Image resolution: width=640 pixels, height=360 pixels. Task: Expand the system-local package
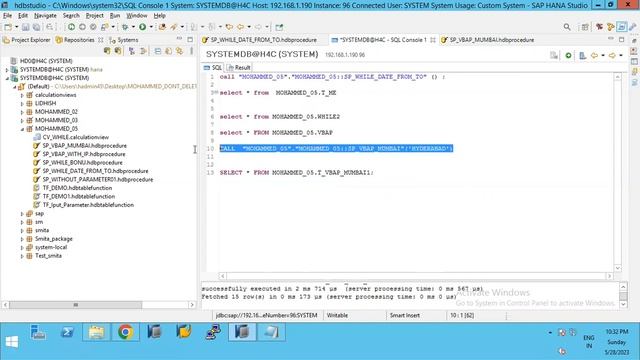click(22, 248)
